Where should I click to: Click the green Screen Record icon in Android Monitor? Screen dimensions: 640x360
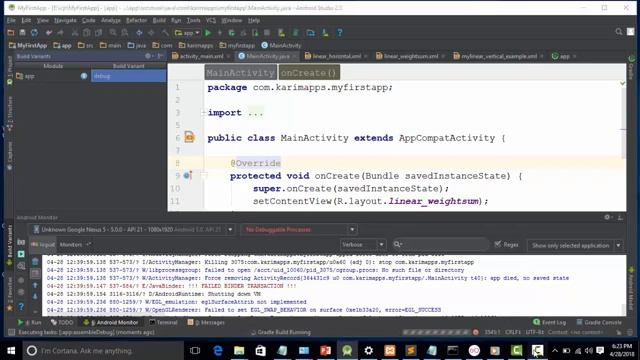[21, 254]
